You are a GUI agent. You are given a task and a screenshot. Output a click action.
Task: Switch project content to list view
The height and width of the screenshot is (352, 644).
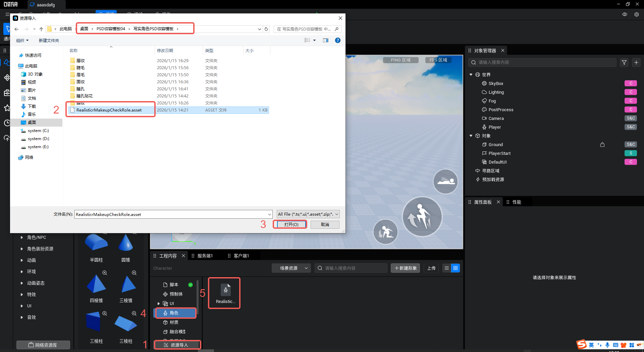pyautogui.click(x=446, y=268)
